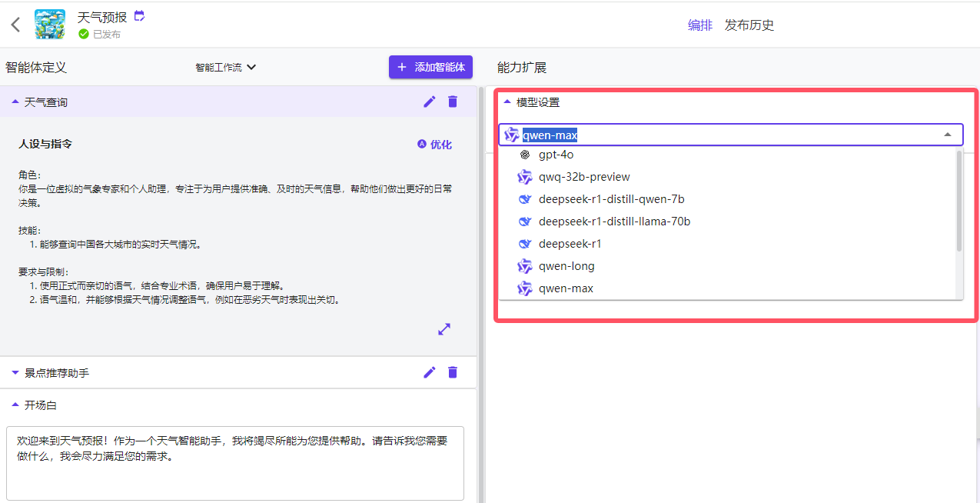Edit the 景点推荐助手 agent with pencil icon
Image resolution: width=980 pixels, height=503 pixels.
(430, 372)
